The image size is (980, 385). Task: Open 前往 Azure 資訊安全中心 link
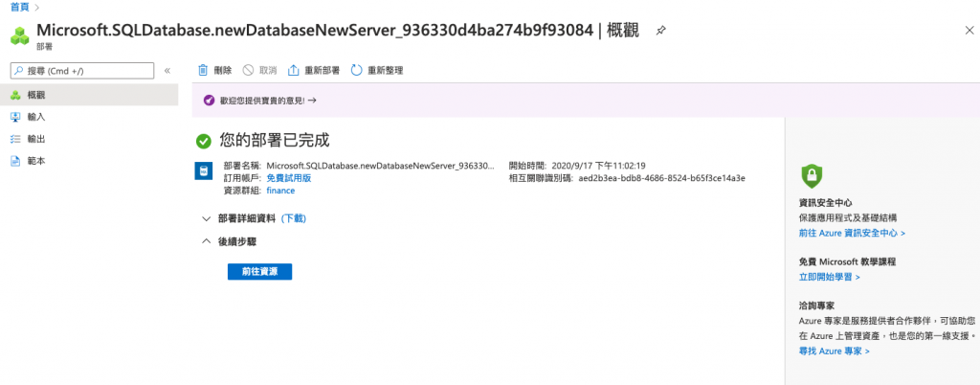coord(852,233)
